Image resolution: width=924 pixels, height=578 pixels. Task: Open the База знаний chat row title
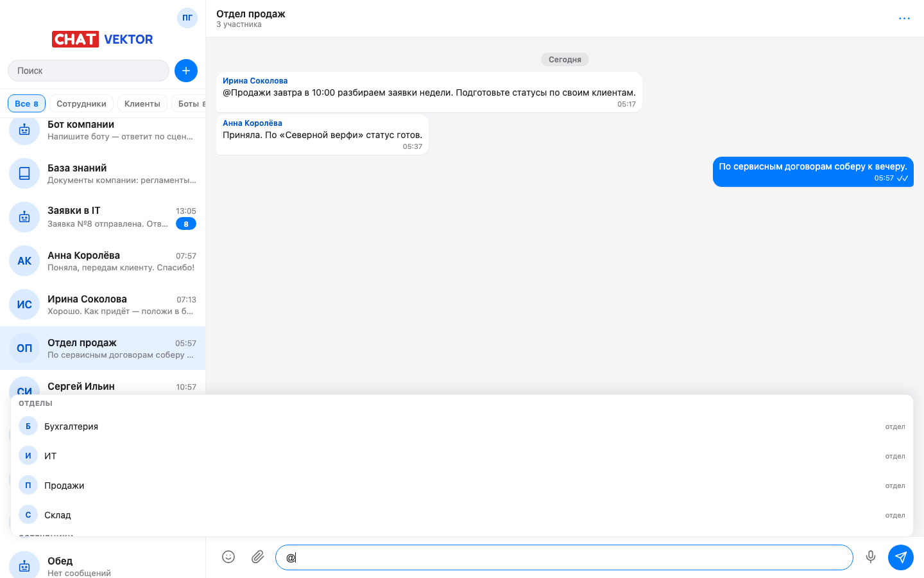click(77, 168)
